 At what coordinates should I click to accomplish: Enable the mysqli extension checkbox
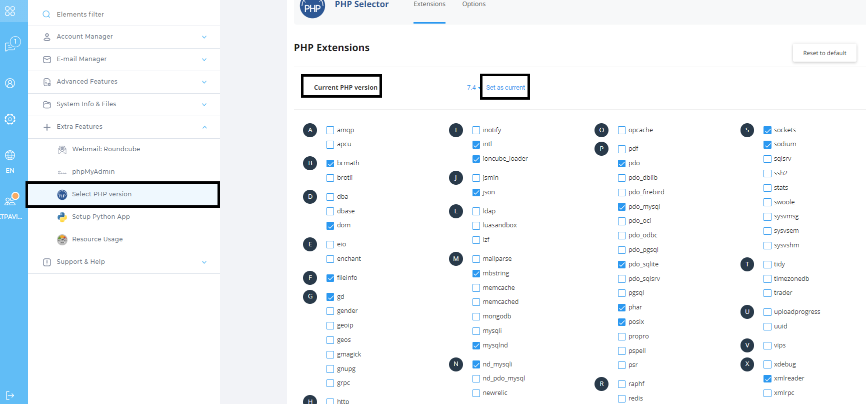click(x=476, y=331)
